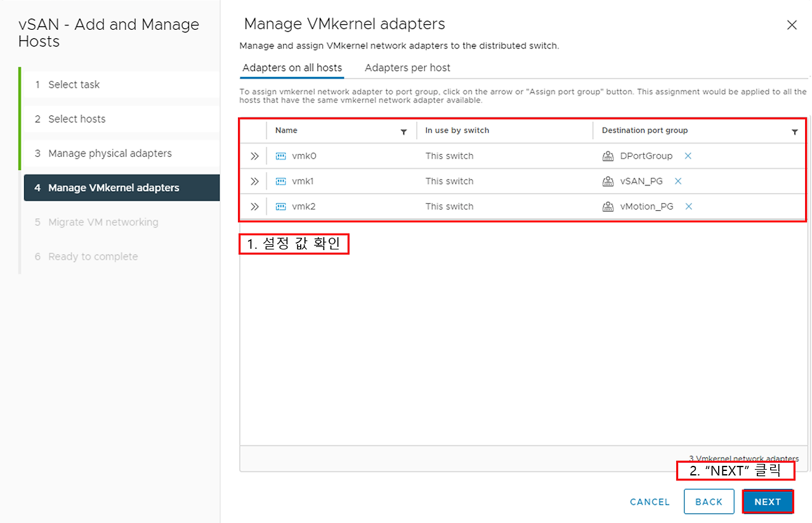Click the NEXT button
This screenshot has height=523, width=812.
(768, 501)
